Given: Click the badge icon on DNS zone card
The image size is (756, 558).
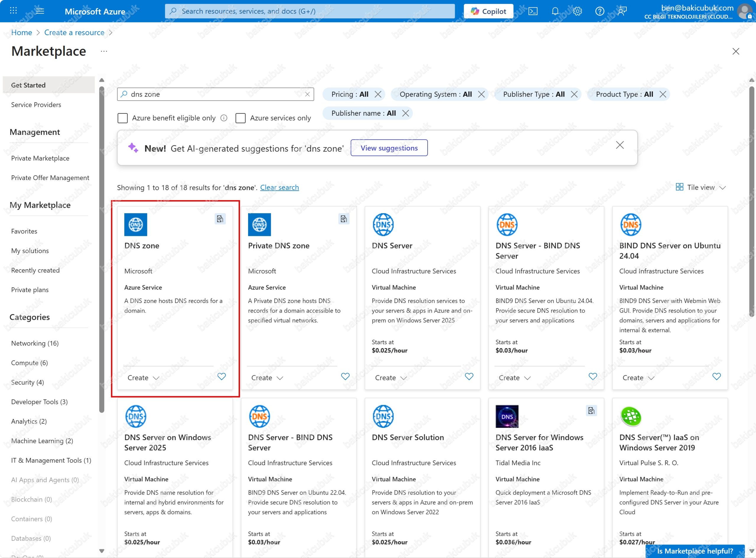Looking at the screenshot, I should coord(220,219).
